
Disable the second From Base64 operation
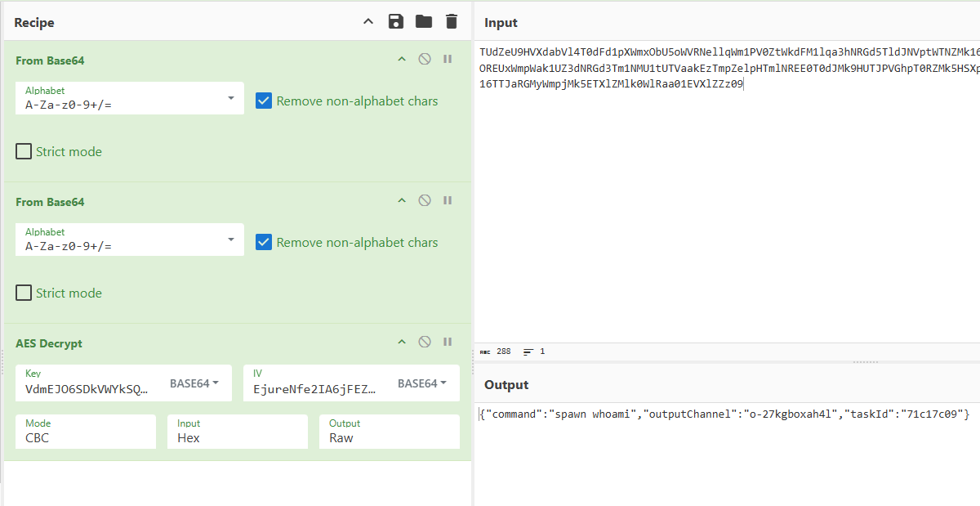click(x=425, y=201)
